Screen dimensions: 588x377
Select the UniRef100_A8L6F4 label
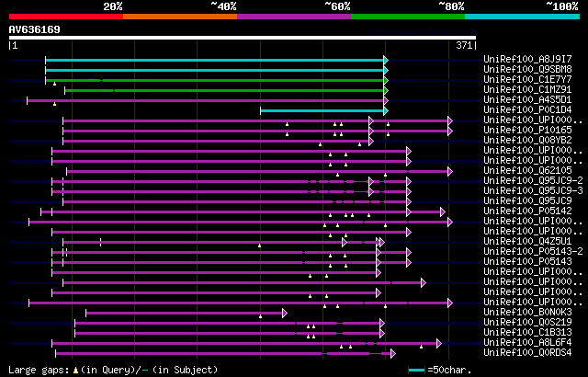(527, 342)
